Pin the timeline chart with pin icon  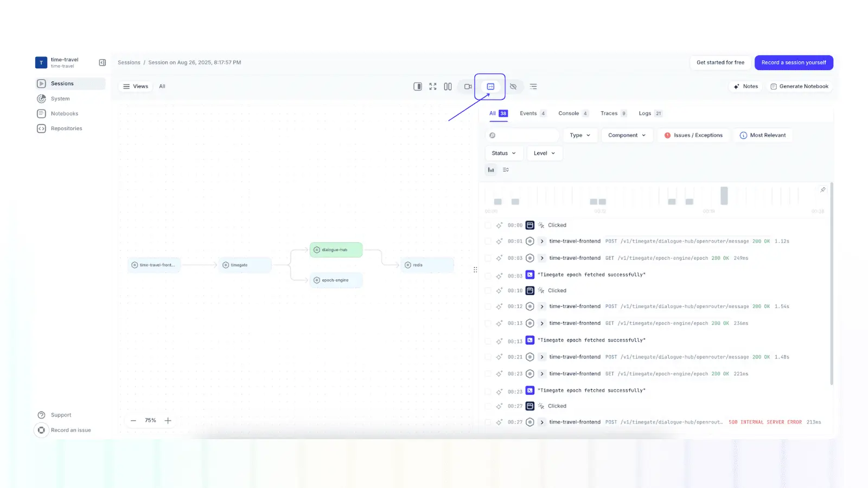pyautogui.click(x=822, y=190)
